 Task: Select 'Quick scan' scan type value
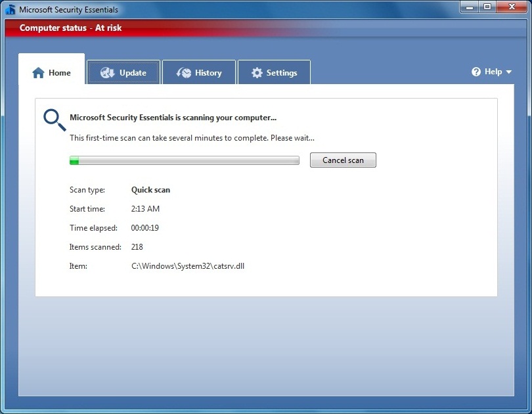click(150, 190)
